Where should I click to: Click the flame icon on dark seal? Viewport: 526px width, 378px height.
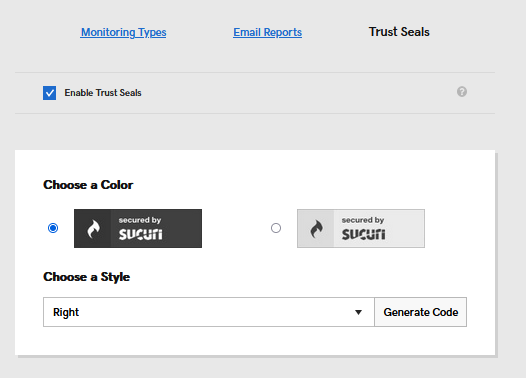click(93, 229)
